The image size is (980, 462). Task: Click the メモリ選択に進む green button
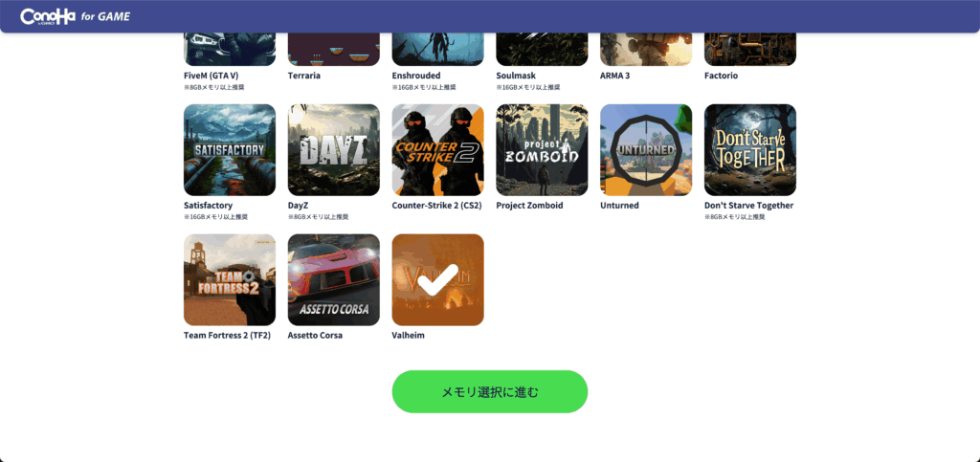click(490, 391)
